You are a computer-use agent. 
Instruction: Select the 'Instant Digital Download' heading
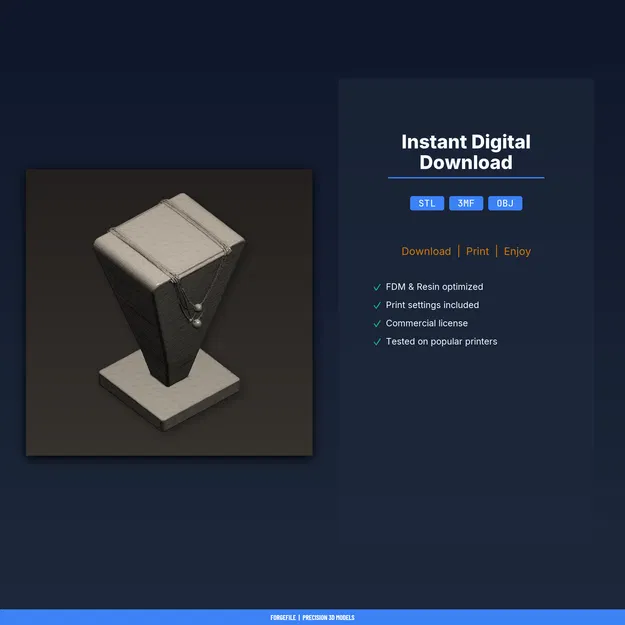pos(466,152)
